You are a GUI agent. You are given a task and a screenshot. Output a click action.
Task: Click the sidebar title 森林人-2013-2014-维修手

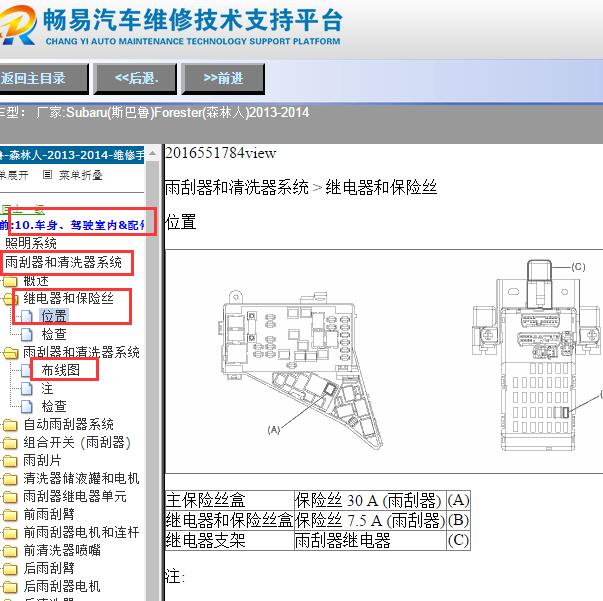tap(72, 155)
